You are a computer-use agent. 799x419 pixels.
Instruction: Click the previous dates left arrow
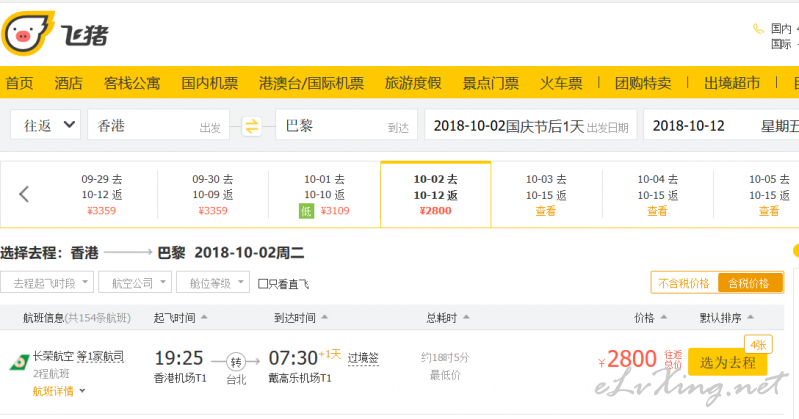[x=23, y=194]
